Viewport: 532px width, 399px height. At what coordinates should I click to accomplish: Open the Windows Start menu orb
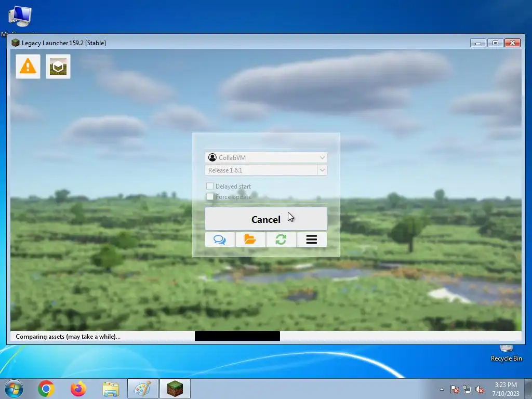(x=14, y=389)
